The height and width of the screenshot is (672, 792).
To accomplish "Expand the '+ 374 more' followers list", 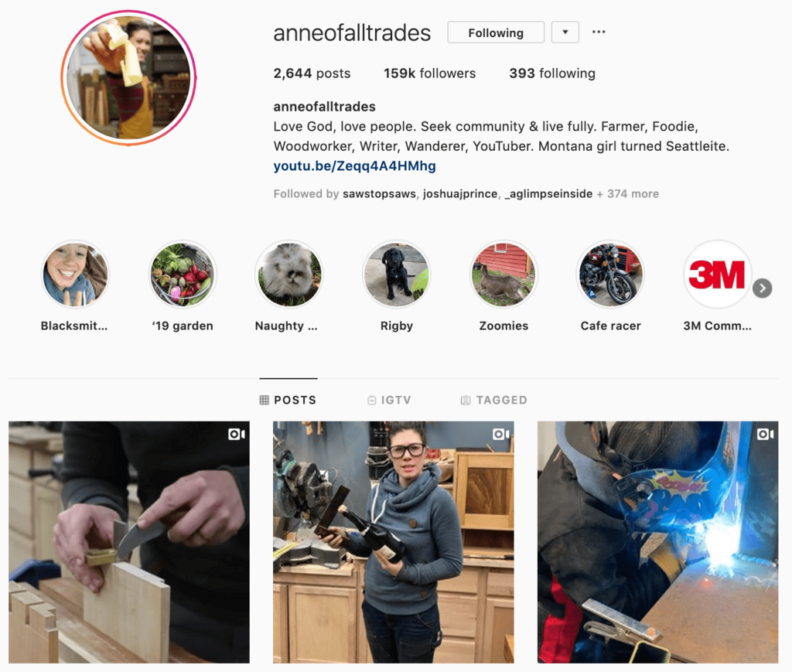I will [628, 194].
